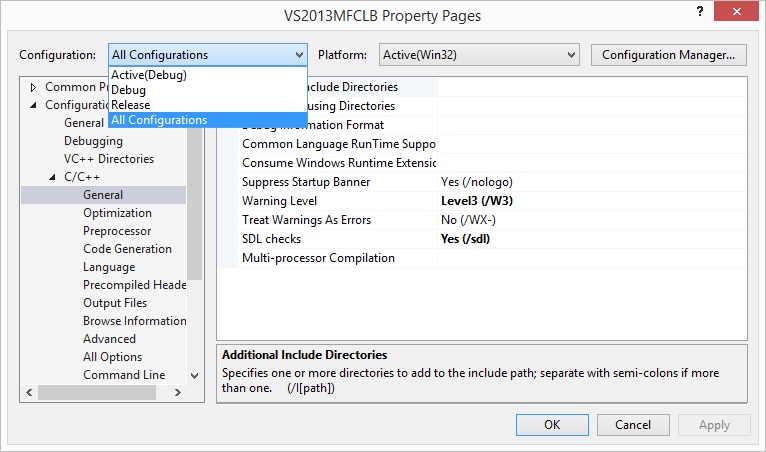Close the Property Pages dialog
The height and width of the screenshot is (452, 766).
click(736, 11)
